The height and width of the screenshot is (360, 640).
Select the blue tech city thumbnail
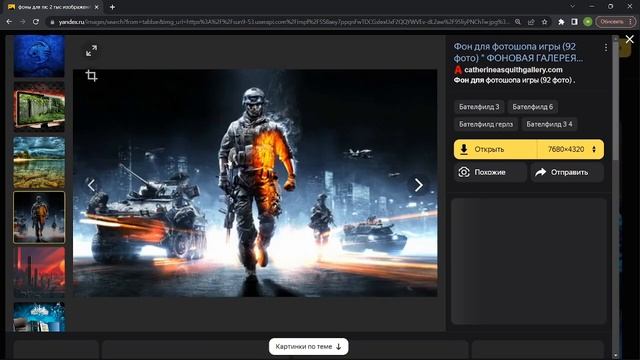pos(39,317)
